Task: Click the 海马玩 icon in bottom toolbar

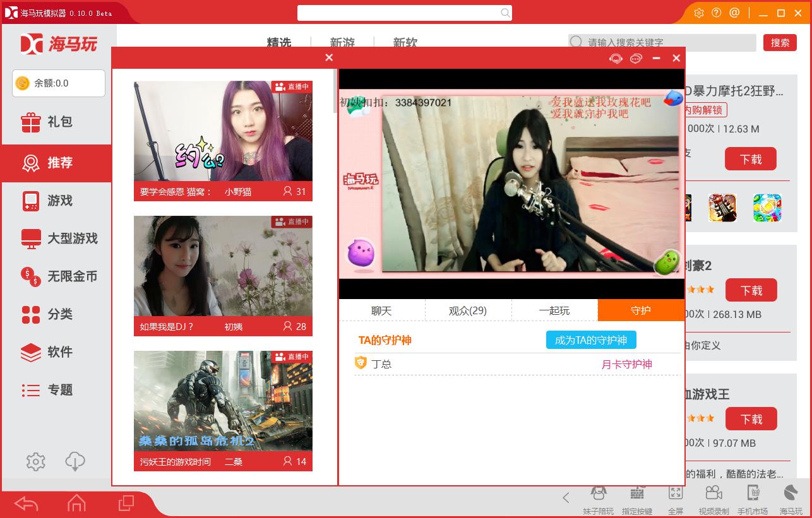Action: click(x=791, y=500)
